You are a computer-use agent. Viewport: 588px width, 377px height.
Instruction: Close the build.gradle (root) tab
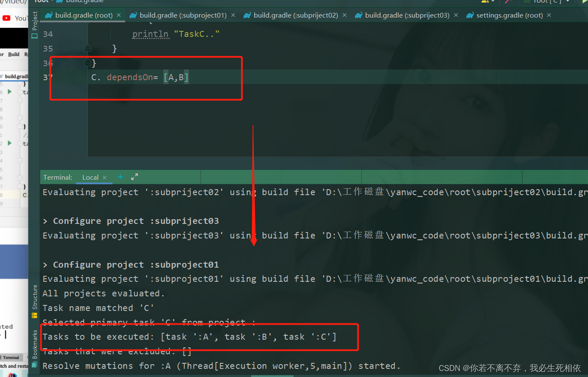point(119,15)
